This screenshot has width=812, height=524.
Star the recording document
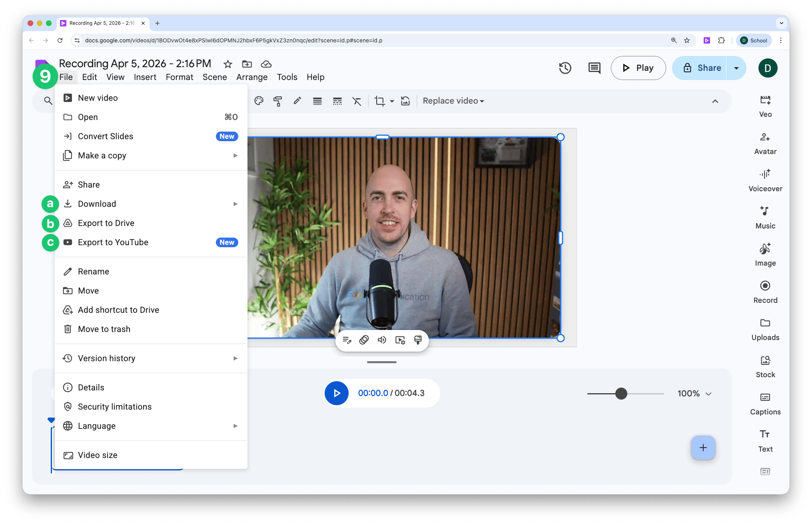click(x=227, y=64)
